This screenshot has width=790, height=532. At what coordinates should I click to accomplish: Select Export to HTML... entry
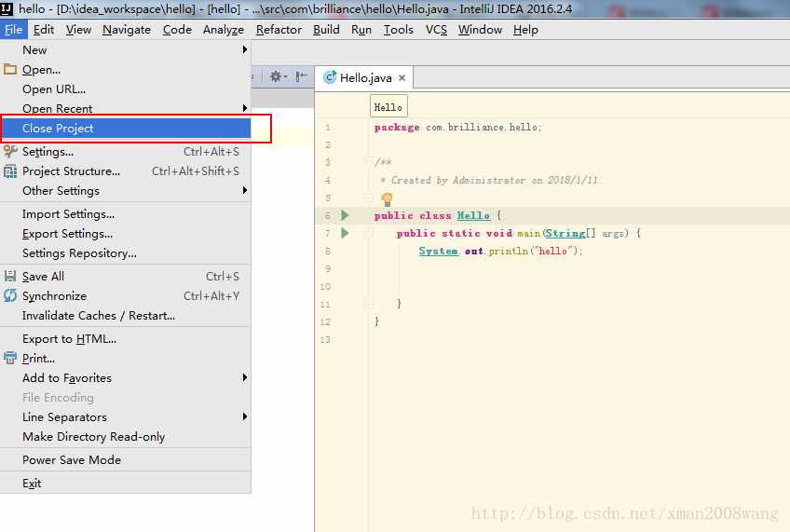coord(126,338)
